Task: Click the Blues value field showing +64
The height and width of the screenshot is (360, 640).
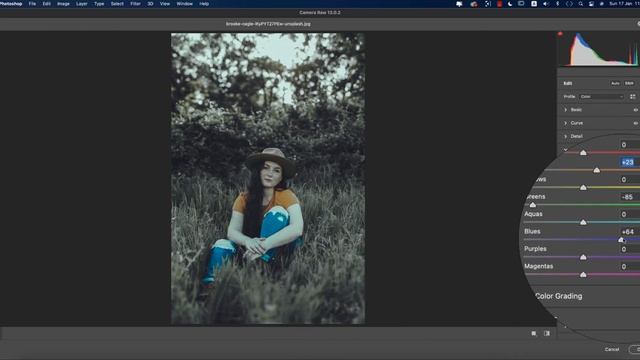Action: tap(628, 232)
